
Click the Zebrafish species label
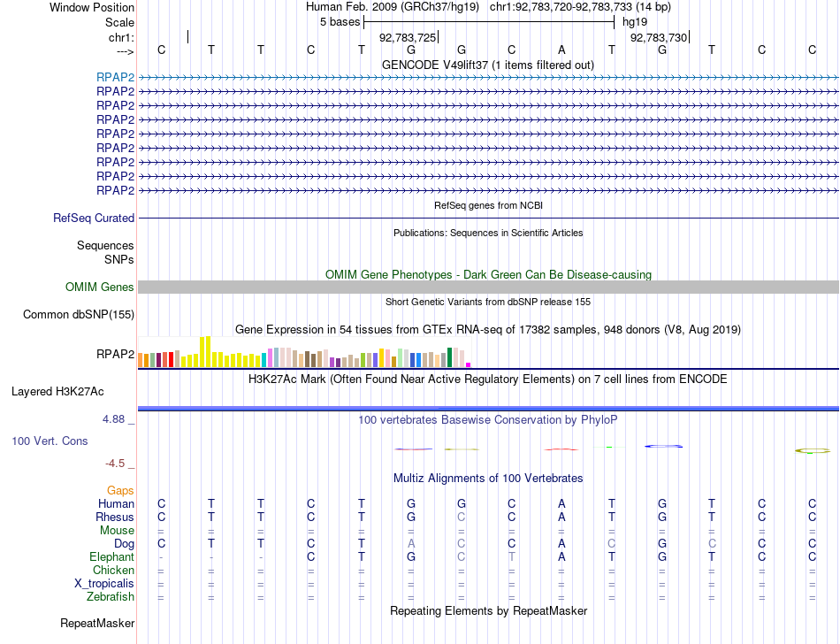(111, 597)
